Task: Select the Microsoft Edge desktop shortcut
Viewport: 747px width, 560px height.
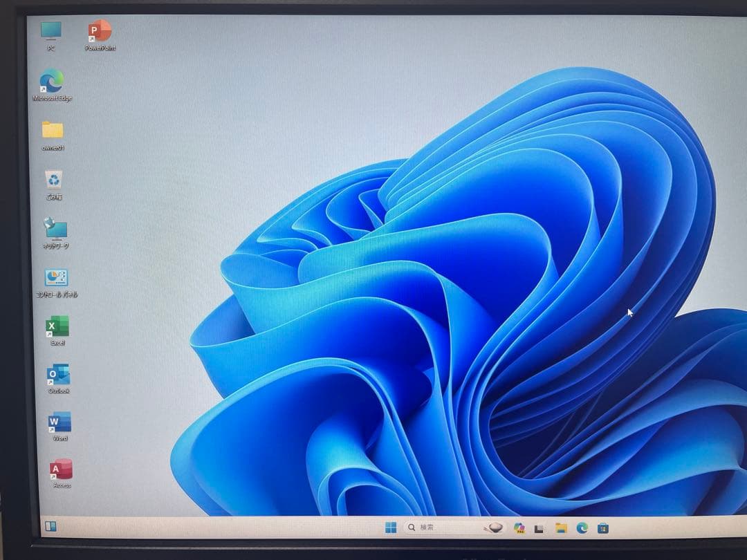Action: pos(52,81)
